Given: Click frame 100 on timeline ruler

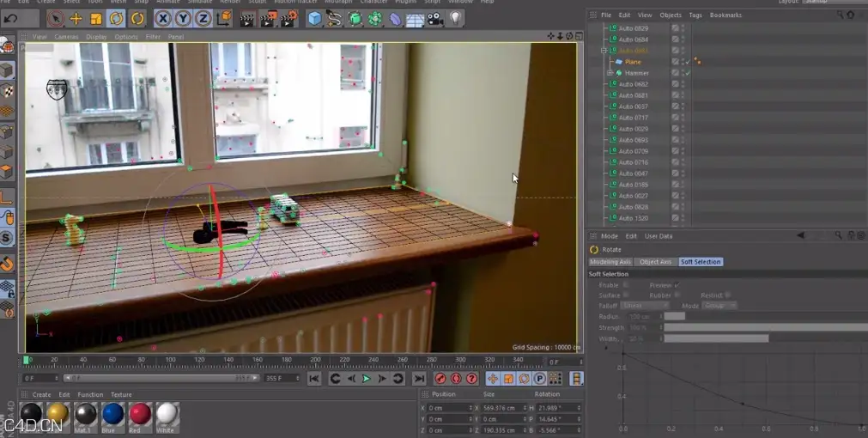Looking at the screenshot, I should click(171, 361).
